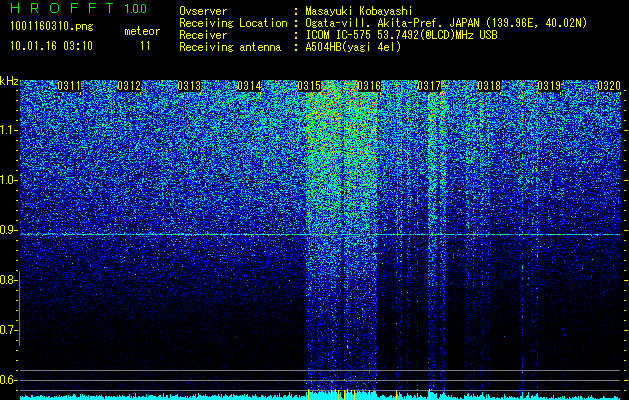Click the Receiving antenna label
629x400 pixels.
[230, 47]
